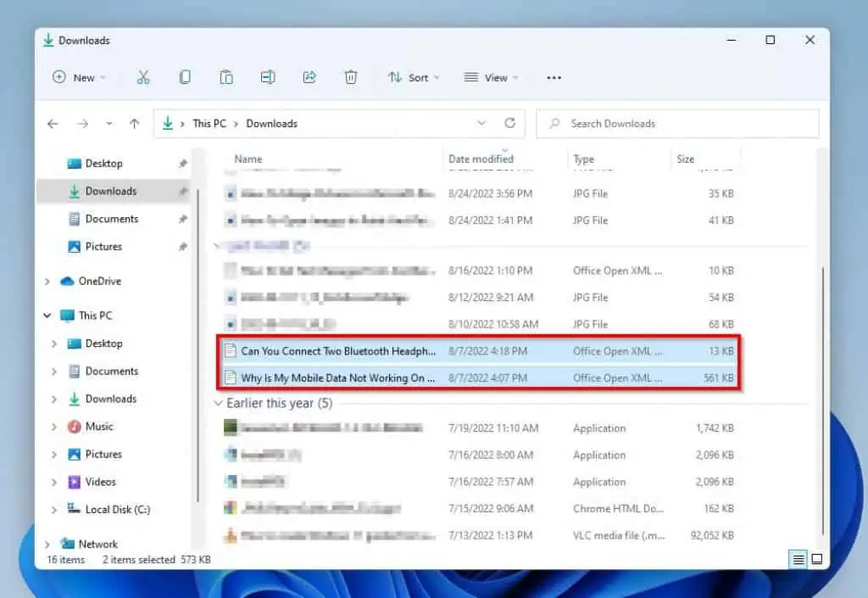
Task: Expand the Videos folder node
Action: tap(53, 483)
